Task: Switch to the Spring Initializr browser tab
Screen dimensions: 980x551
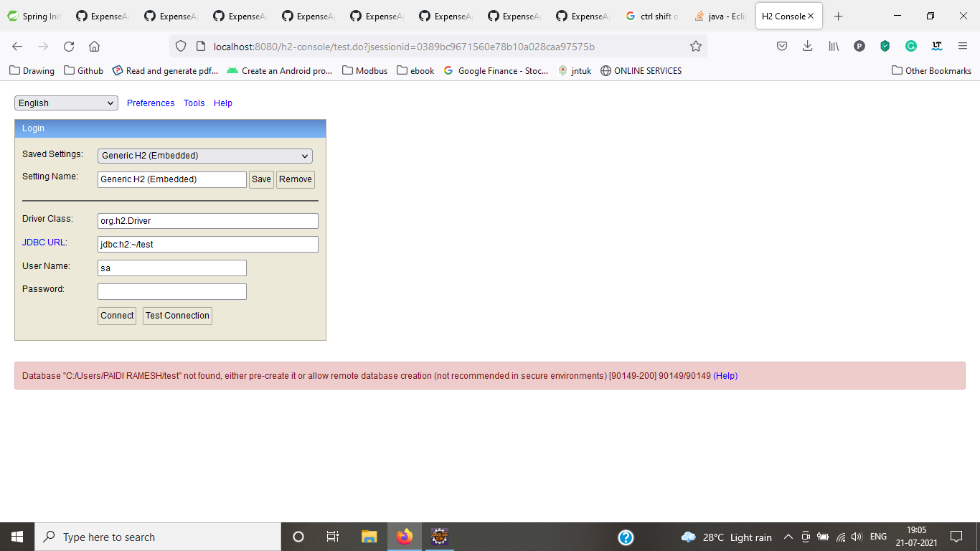Action: (34, 15)
